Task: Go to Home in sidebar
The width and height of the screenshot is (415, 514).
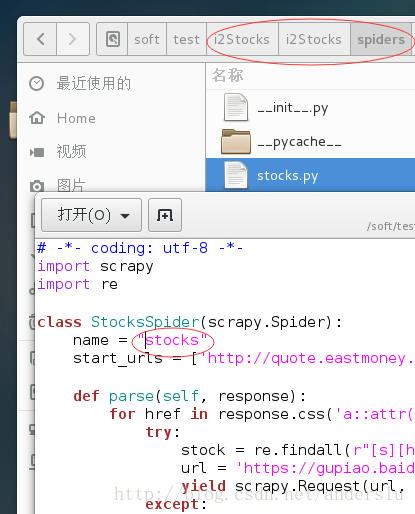Action: [x=76, y=118]
